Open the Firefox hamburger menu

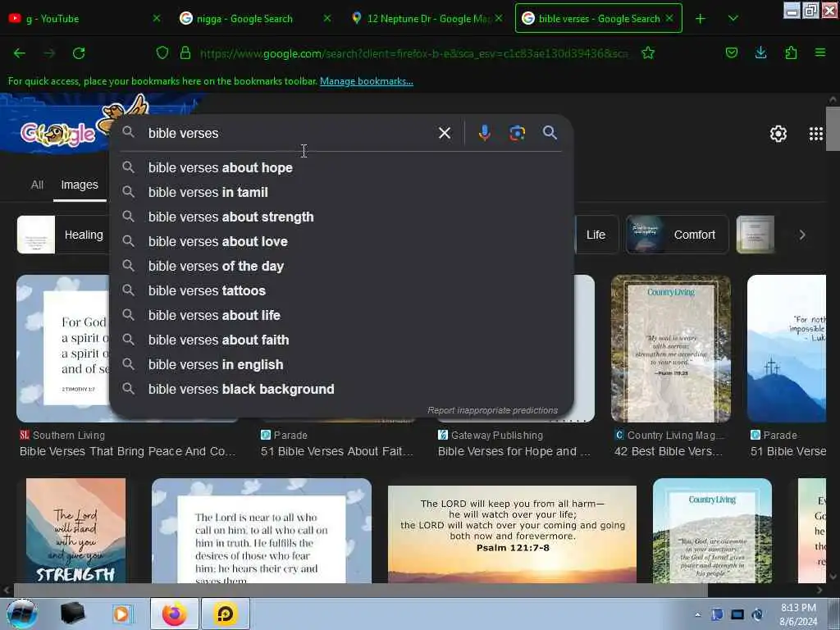[x=820, y=52]
